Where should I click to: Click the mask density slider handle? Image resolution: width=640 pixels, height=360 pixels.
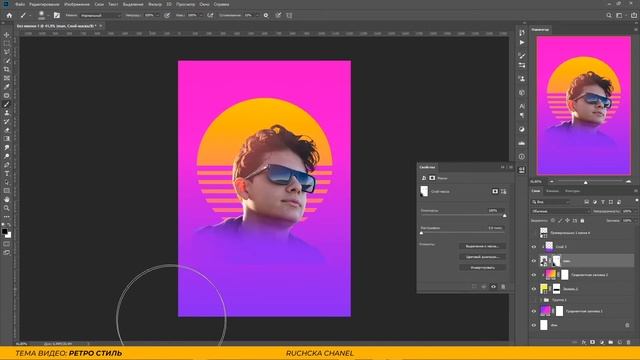504,216
